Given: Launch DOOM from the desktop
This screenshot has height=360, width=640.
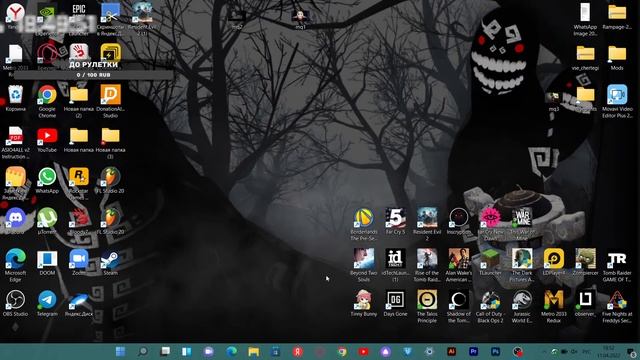Looking at the screenshot, I should point(47,259).
